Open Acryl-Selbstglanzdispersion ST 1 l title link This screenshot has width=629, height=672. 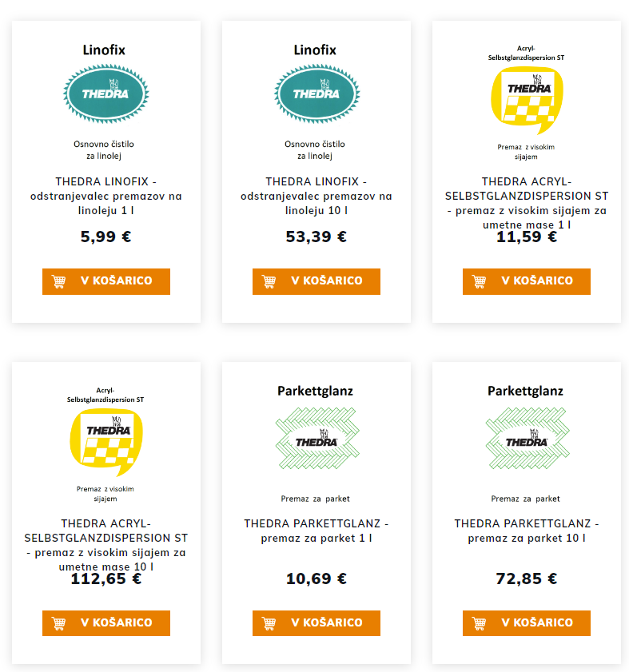[526, 203]
